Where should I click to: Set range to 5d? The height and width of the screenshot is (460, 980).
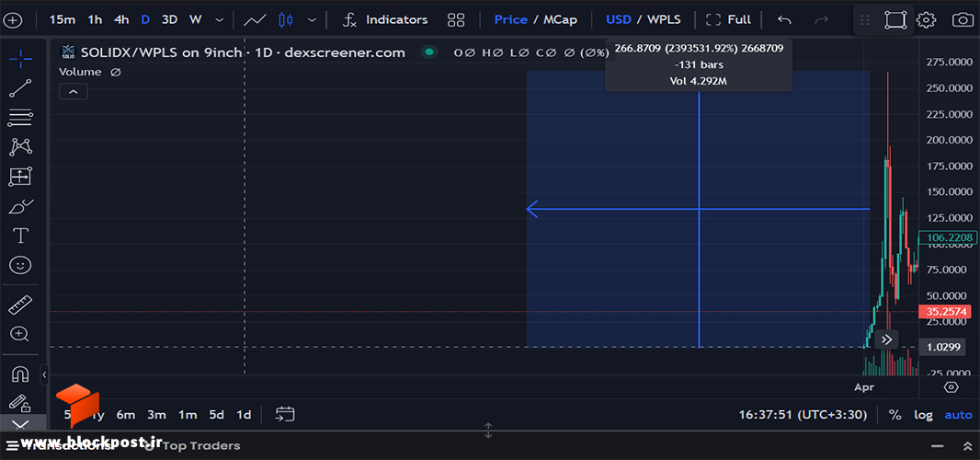[216, 414]
